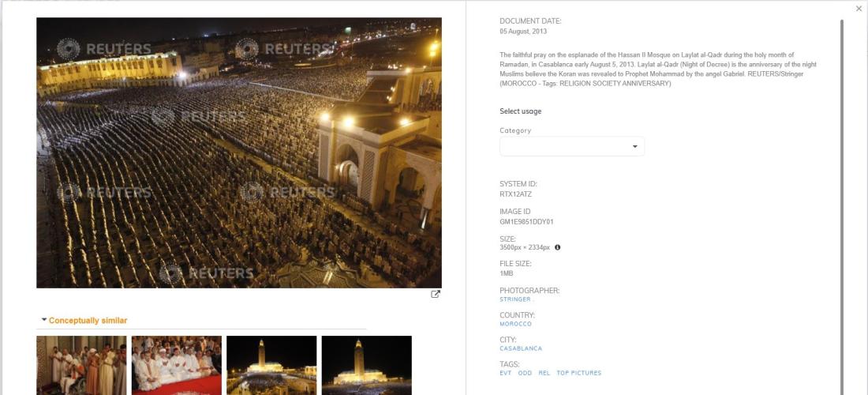Viewport: 868px width, 395px height.
Task: Close the image detail dialog
Action: pos(859,9)
